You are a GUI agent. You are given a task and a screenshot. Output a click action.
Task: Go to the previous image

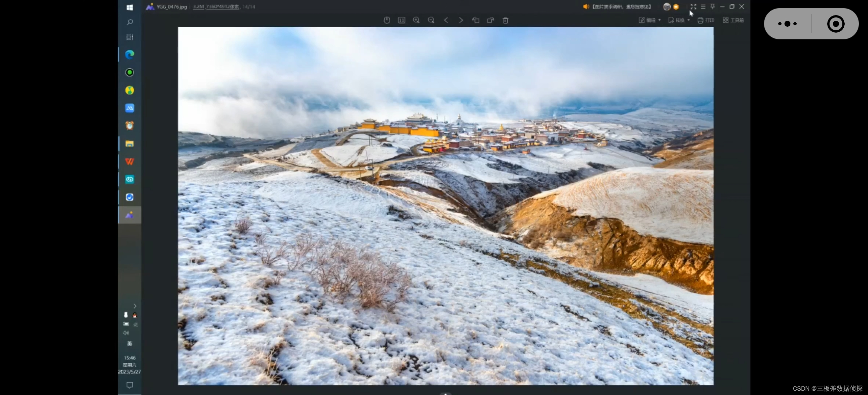tap(446, 20)
